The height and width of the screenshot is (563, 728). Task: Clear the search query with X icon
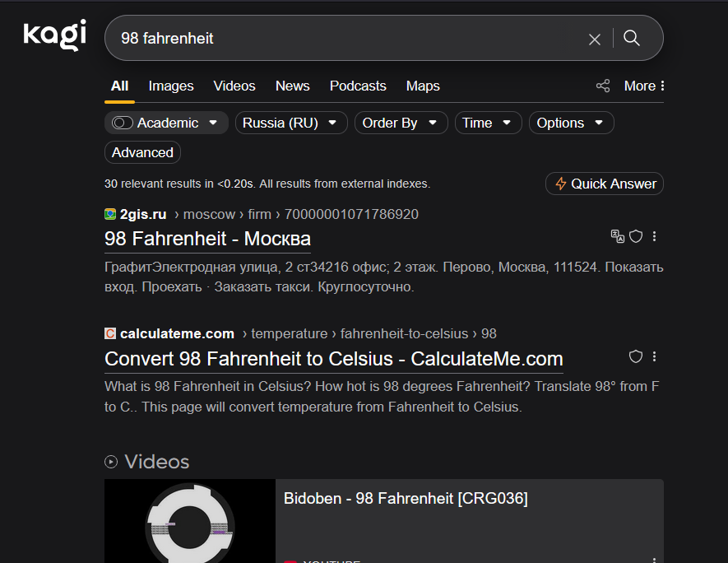pos(595,39)
